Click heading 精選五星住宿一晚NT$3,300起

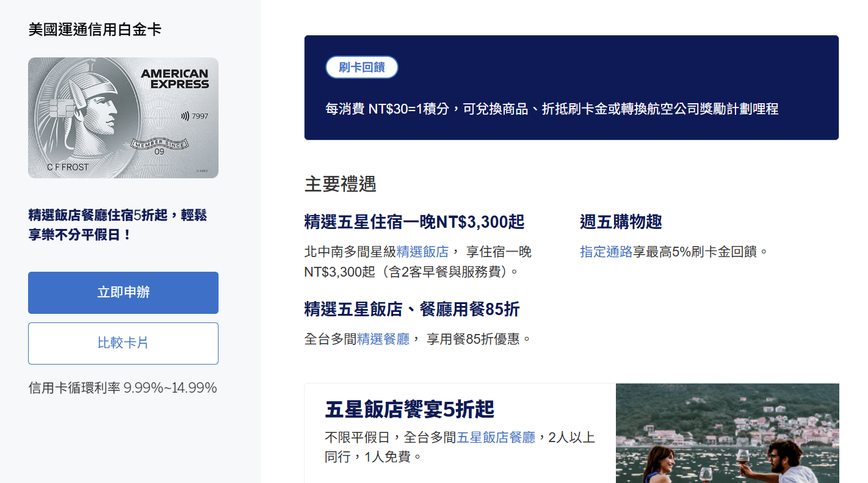(414, 222)
